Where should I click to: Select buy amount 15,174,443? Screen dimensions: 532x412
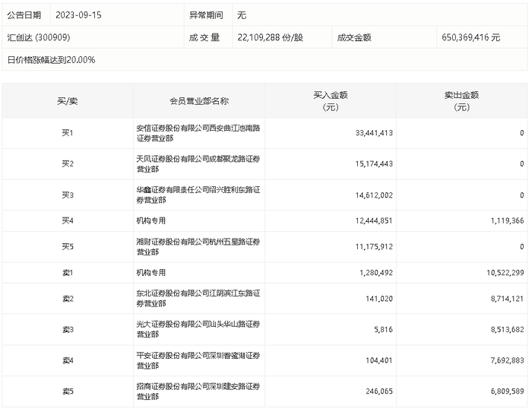tap(374, 163)
